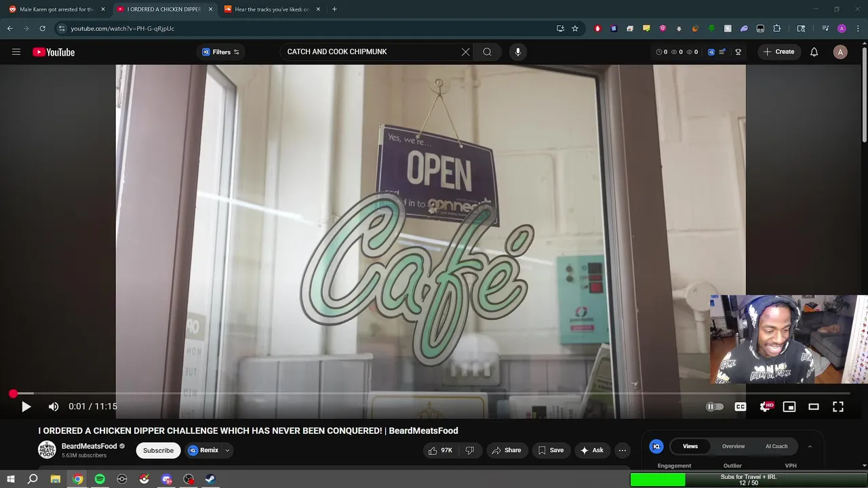The image size is (868, 488).
Task: Enter full screen mode
Action: click(x=838, y=407)
